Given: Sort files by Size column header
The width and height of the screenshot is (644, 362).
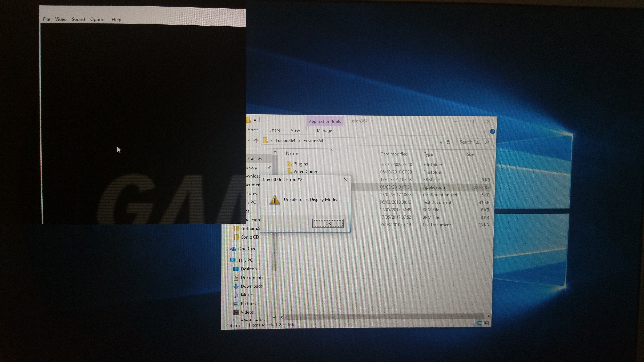Looking at the screenshot, I should (x=470, y=154).
